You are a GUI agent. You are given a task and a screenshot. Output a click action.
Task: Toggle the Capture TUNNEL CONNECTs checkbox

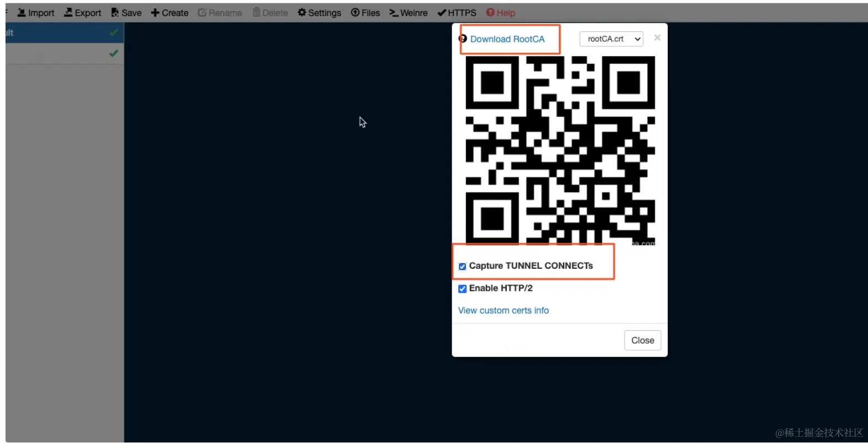(x=463, y=267)
